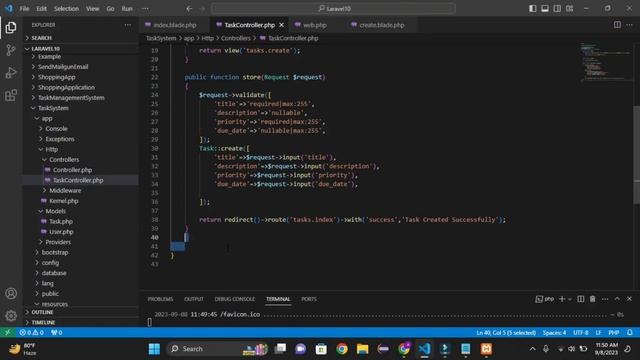The image size is (640, 360).
Task: Show errors and warnings count
Action: pos(31,333)
